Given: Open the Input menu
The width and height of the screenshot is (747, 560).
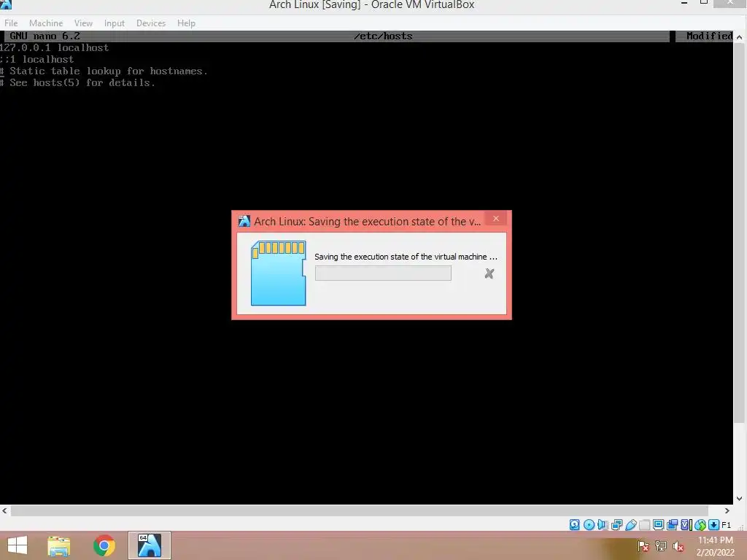Looking at the screenshot, I should click(x=115, y=23).
